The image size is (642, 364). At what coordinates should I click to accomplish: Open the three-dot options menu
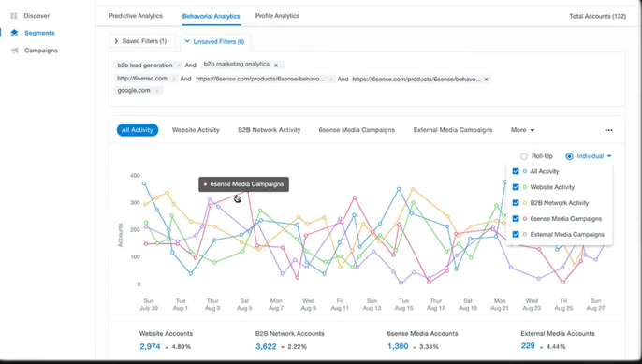click(609, 130)
